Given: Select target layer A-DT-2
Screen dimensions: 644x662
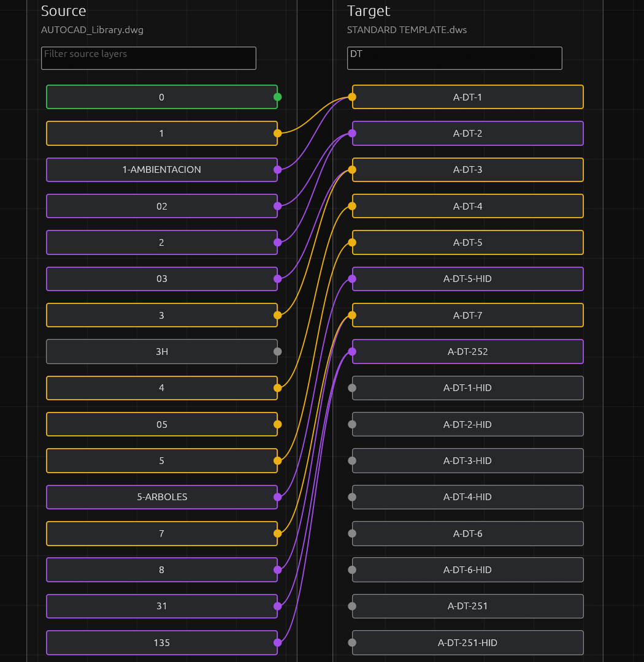Looking at the screenshot, I should (x=468, y=134).
